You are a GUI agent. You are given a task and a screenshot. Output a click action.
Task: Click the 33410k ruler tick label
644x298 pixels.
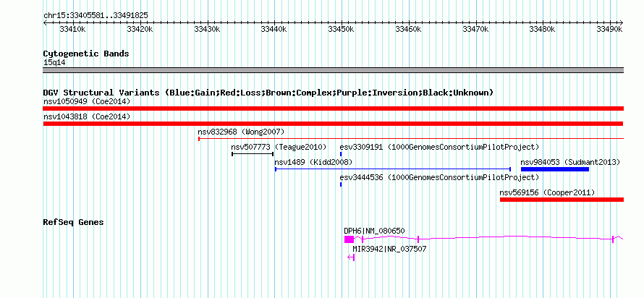[72, 29]
